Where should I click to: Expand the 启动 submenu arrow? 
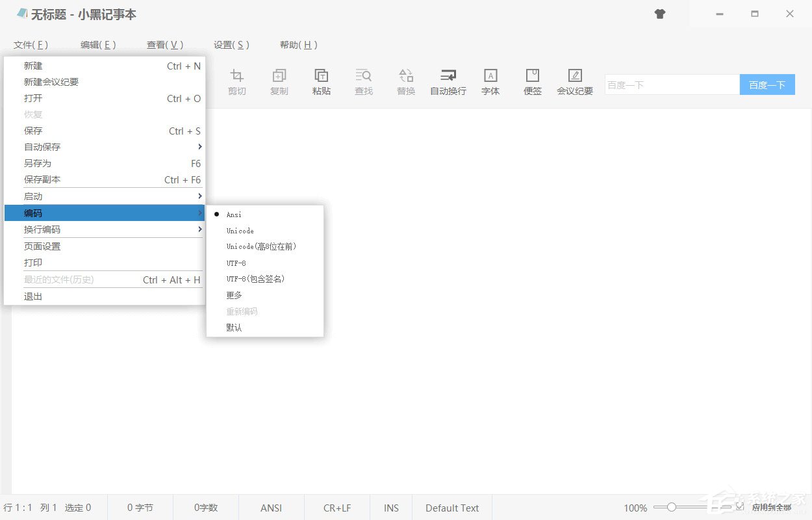pos(199,196)
